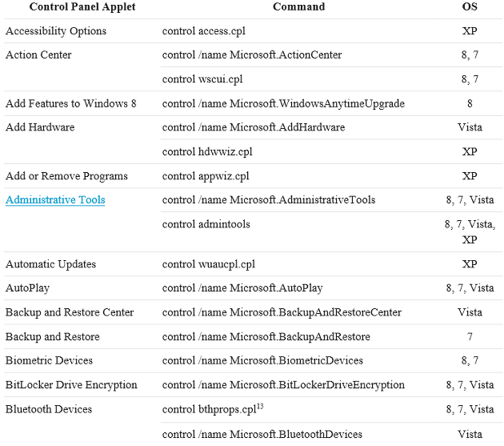The height and width of the screenshot is (446, 504).
Task: Select the 'control access.cpl' command text
Action: 204,31
